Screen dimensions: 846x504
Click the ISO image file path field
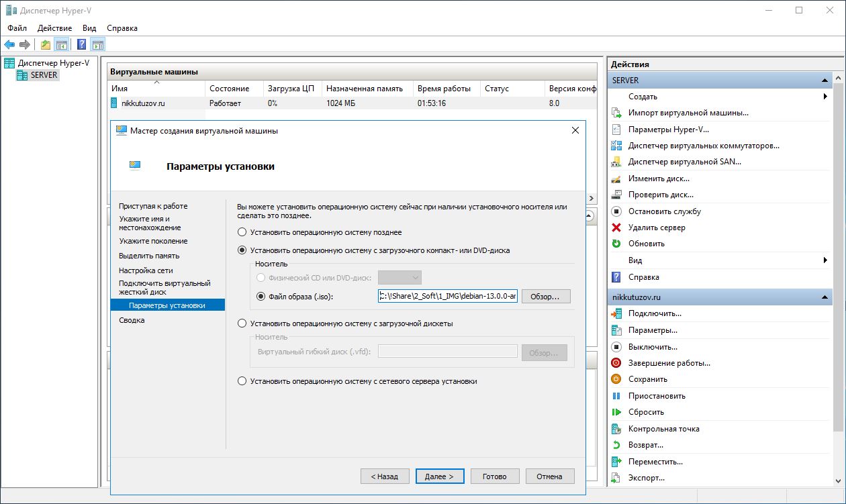pyautogui.click(x=448, y=297)
